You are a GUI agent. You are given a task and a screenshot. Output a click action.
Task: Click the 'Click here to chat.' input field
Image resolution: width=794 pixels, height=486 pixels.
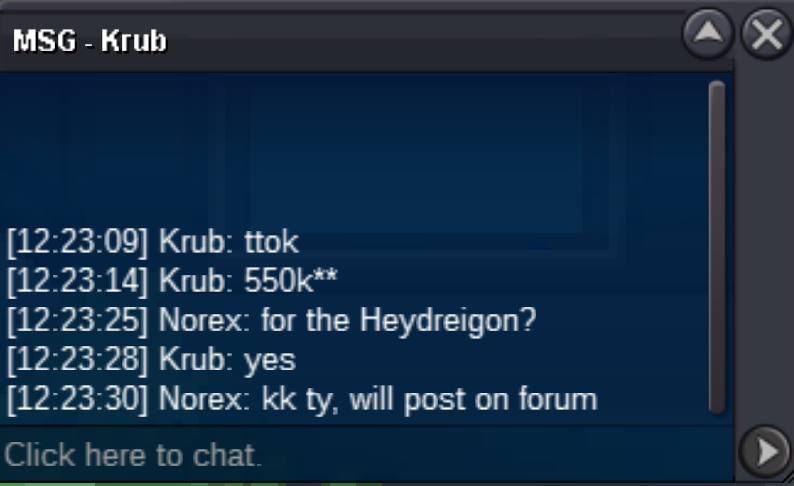[x=367, y=455]
